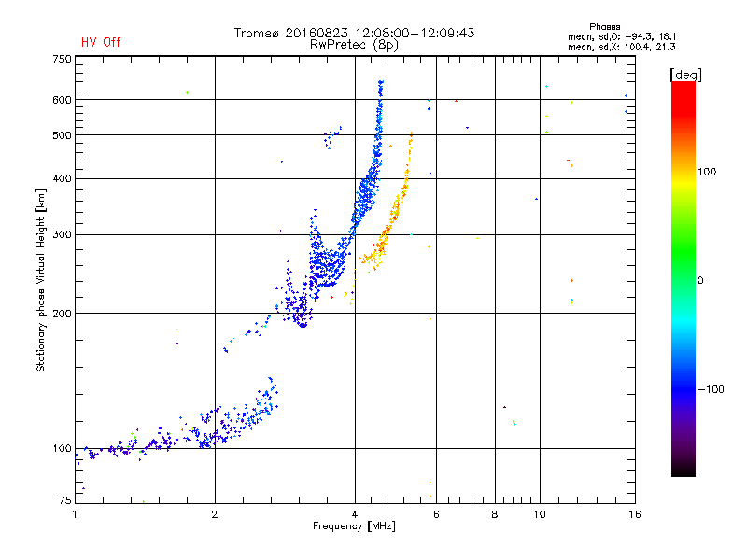Click the title 'Tromsø 20160823 12:08:00-12:09:43'
This screenshot has width=747, height=560.
(x=354, y=33)
